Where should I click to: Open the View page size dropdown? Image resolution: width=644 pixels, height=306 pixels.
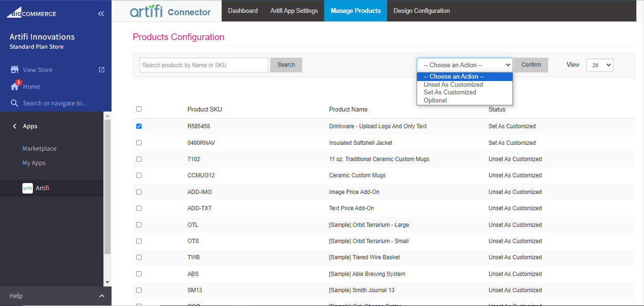coord(600,65)
